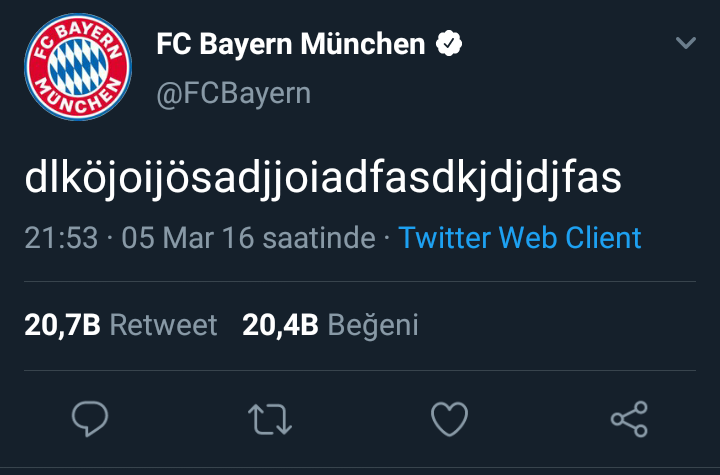Open the FC Bayern München display name
The height and width of the screenshot is (475, 720).
pos(291,45)
